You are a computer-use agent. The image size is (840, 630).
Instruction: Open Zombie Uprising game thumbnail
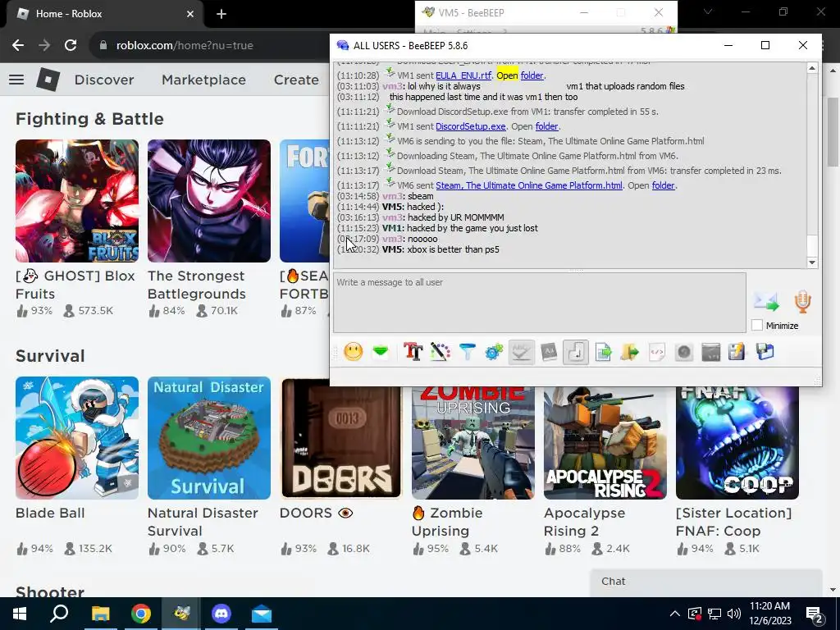473,443
